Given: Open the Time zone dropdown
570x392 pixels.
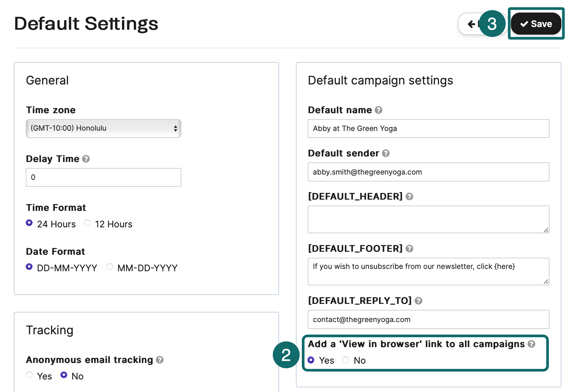Looking at the screenshot, I should (x=103, y=128).
